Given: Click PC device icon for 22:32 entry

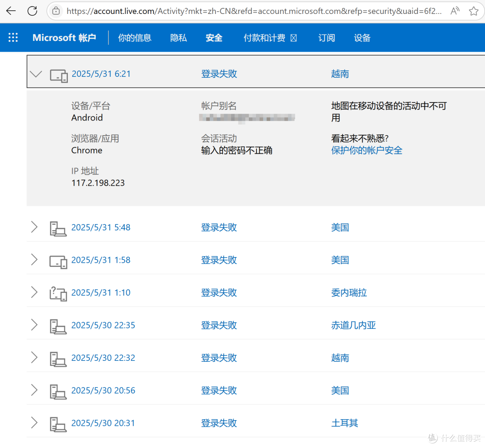Looking at the screenshot, I should pyautogui.click(x=58, y=359).
